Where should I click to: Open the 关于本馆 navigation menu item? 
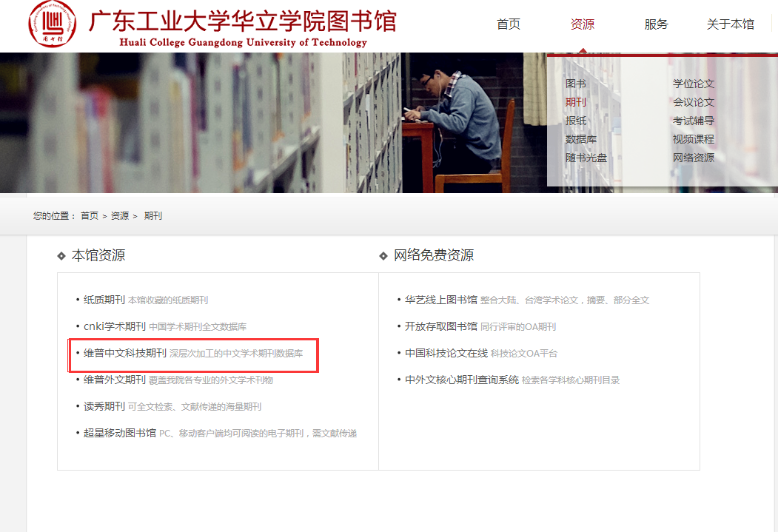pos(730,24)
